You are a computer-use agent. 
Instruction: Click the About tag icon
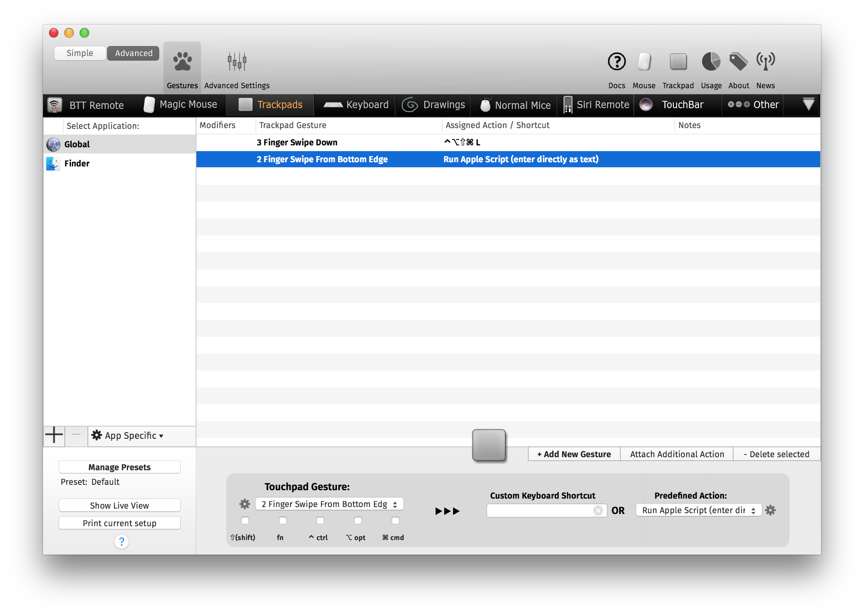[x=738, y=62]
